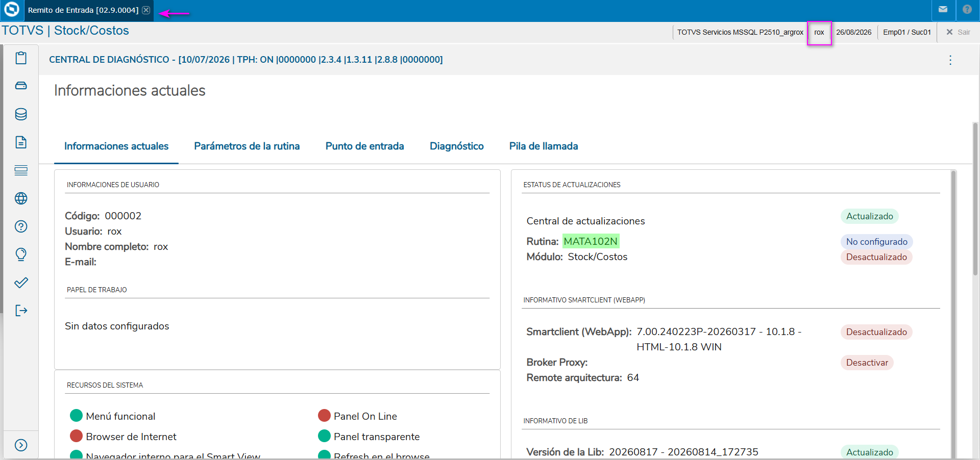Viewport: 980px width, 460px height.
Task: Click the page vertical scrollbar
Action: pos(975,199)
